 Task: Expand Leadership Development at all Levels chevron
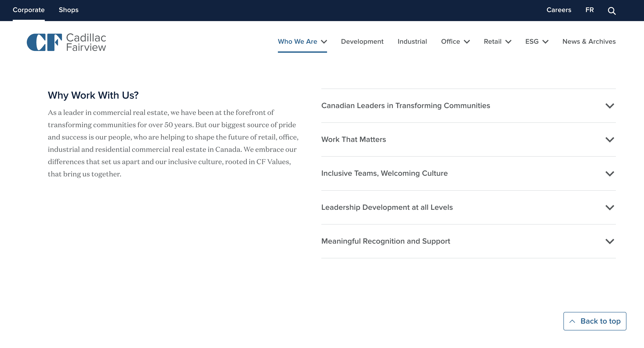click(x=610, y=207)
